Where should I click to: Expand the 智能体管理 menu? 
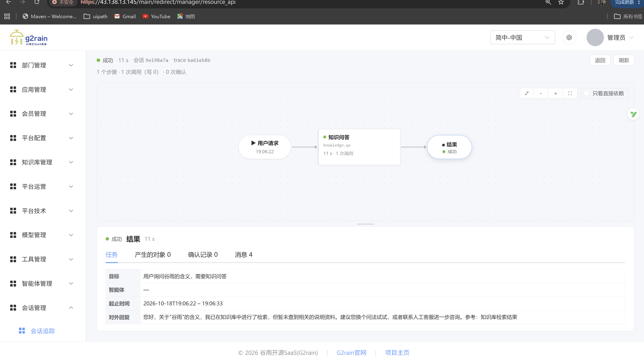(43, 283)
